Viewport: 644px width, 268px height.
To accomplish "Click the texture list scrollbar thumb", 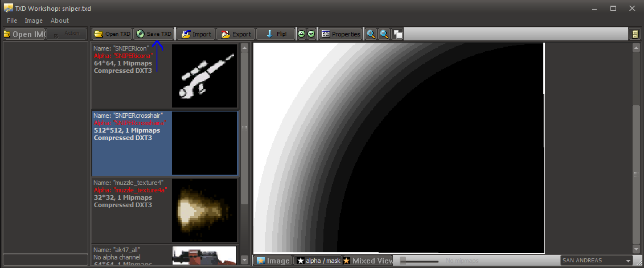I will [245, 128].
